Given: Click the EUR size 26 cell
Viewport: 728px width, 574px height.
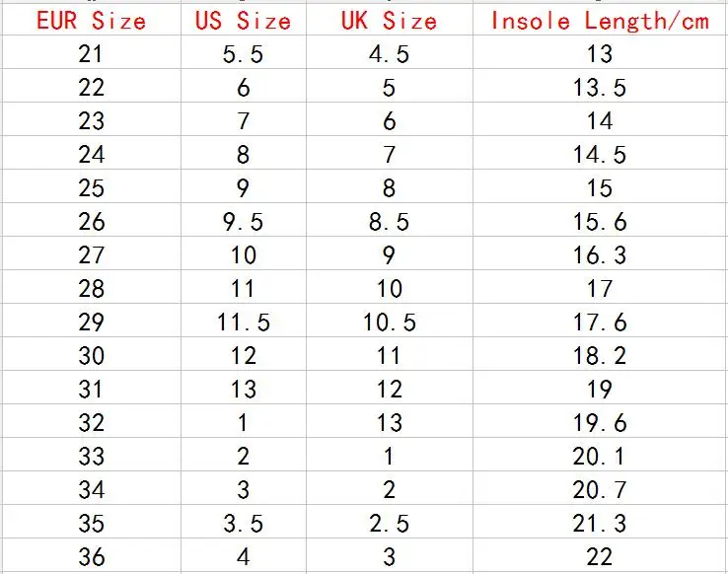Looking at the screenshot, I should [x=92, y=220].
